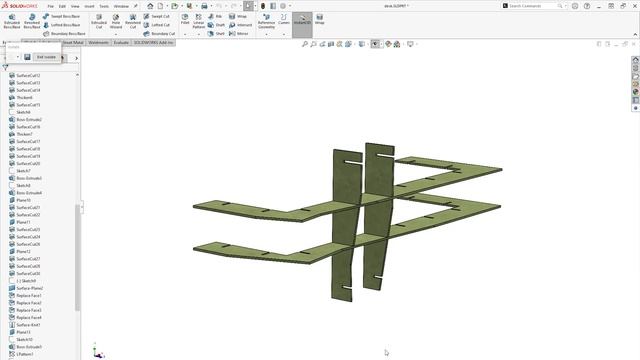Open the Reference Geometry dropdown arrow

click(x=266, y=34)
